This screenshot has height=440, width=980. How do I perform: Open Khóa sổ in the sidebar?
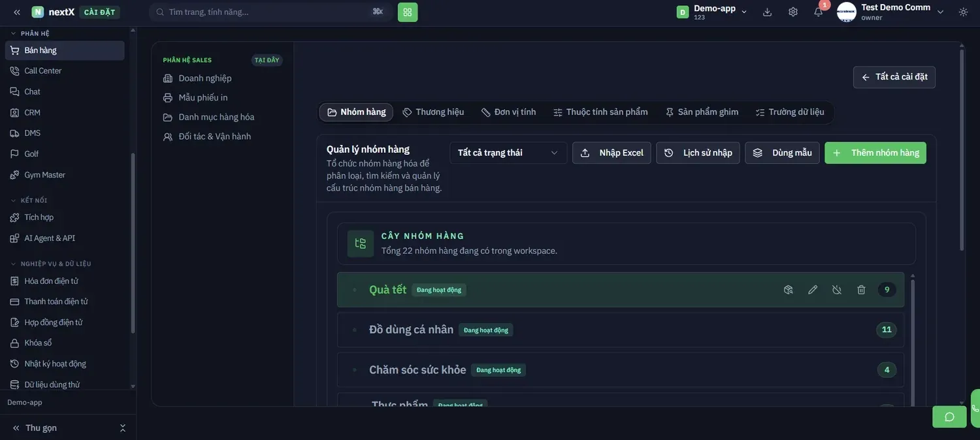(65, 343)
